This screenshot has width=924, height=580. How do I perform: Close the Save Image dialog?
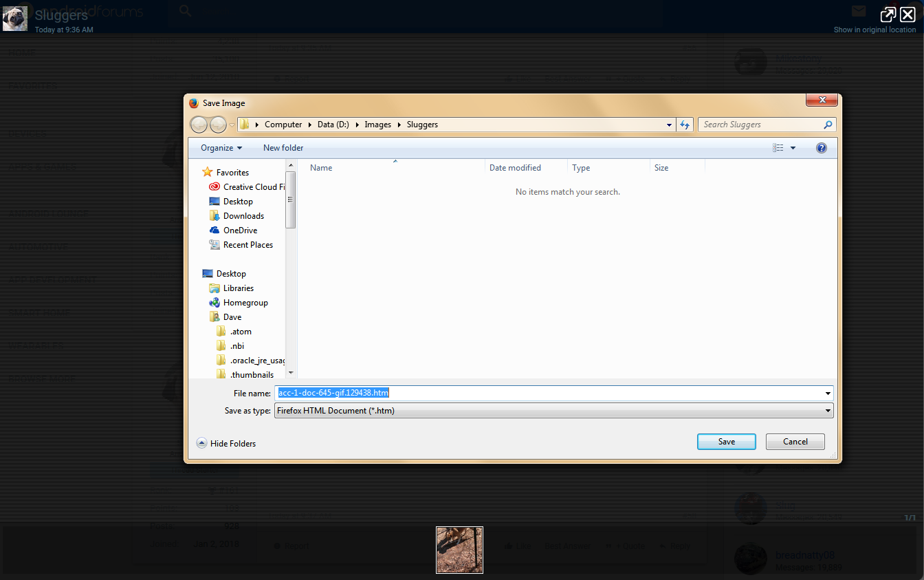tap(822, 100)
